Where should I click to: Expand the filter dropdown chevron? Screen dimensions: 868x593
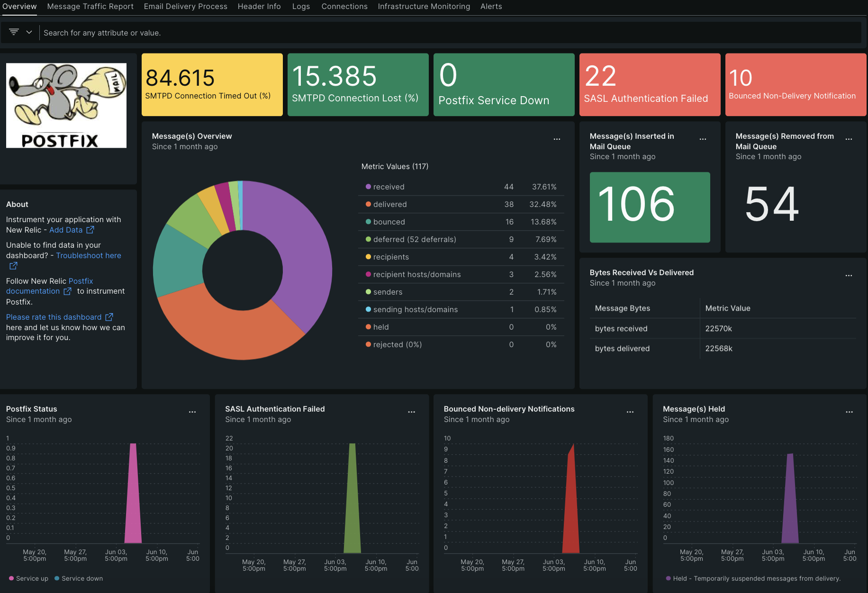point(29,32)
